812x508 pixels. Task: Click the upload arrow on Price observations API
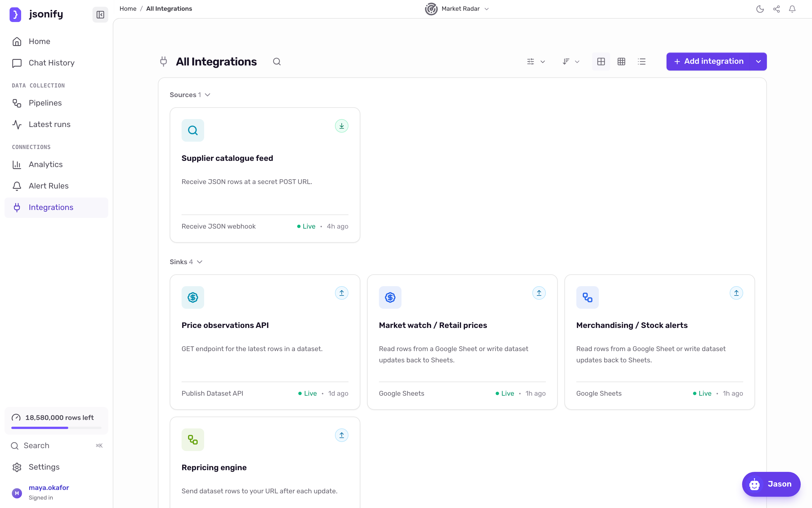click(342, 293)
